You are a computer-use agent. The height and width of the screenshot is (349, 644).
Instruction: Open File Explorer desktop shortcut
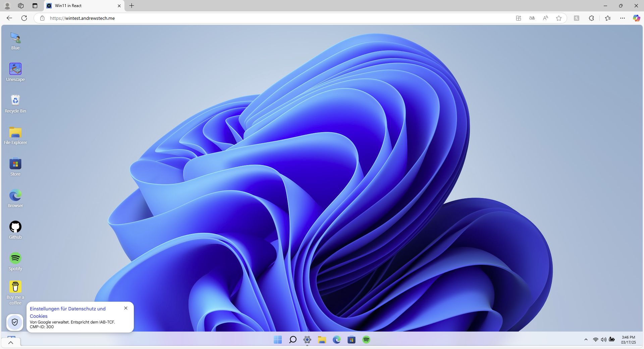(x=15, y=135)
